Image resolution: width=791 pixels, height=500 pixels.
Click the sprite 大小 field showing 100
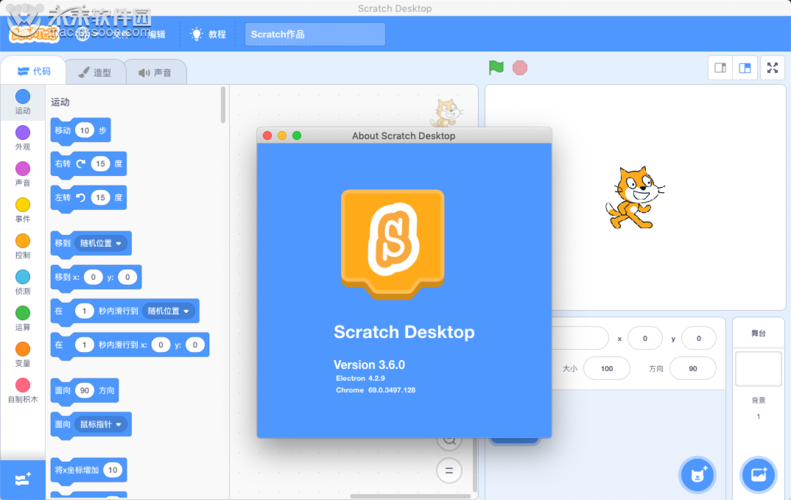click(x=607, y=368)
